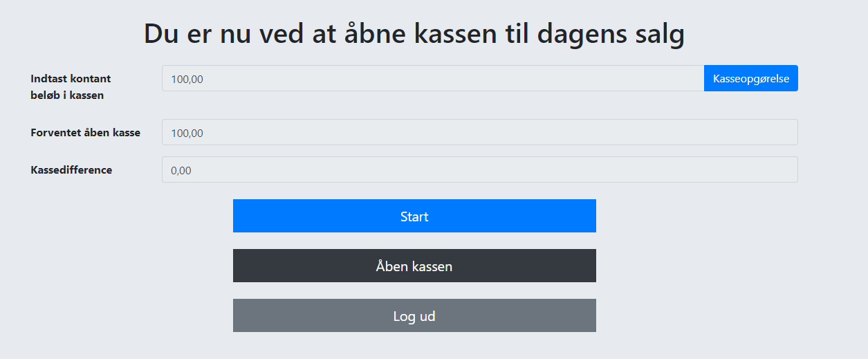
Task: Select the Kassedifference value field
Action: tap(479, 169)
